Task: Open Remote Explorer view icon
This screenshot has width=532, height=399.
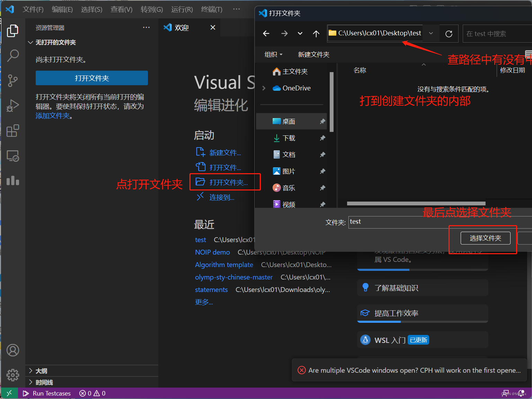Action: (x=13, y=156)
